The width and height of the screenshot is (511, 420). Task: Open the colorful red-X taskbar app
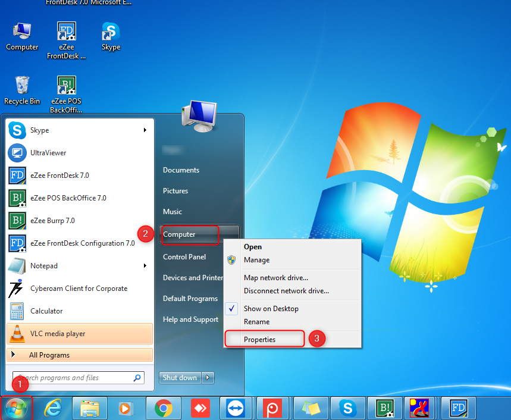[419, 408]
